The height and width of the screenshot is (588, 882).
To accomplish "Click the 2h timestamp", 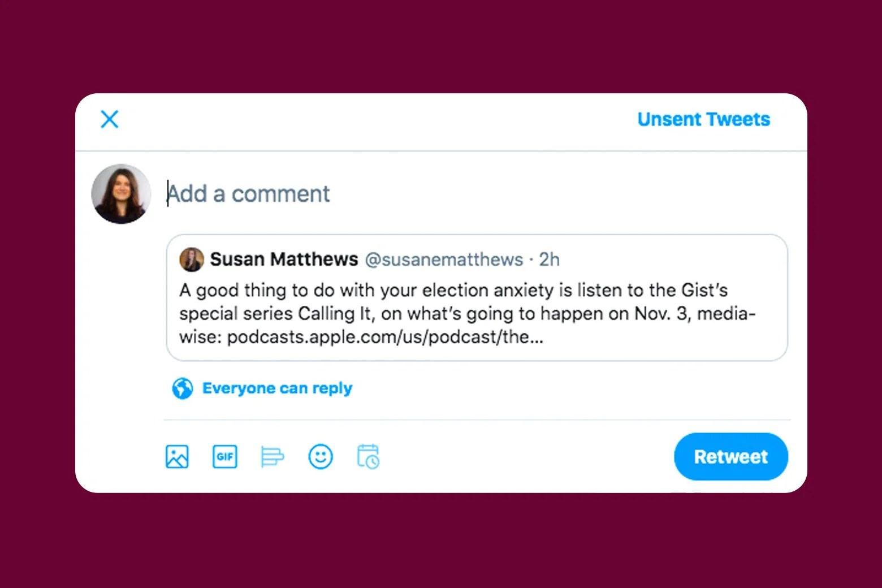I will pos(550,259).
